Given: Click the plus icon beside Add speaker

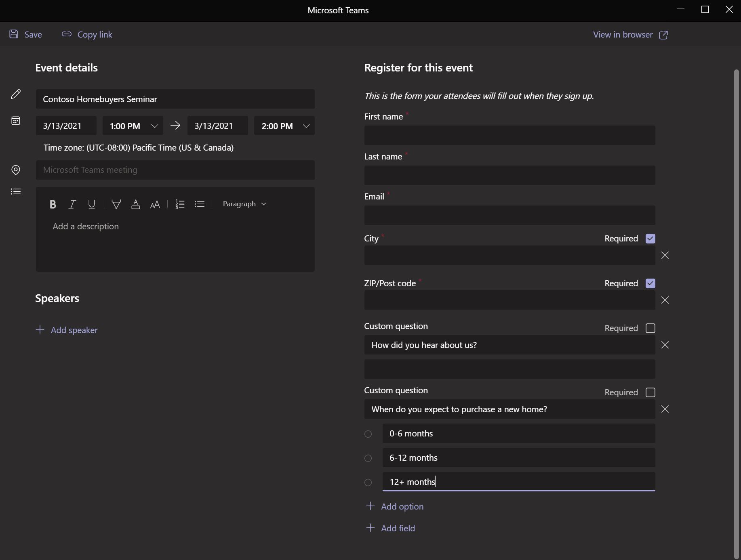Looking at the screenshot, I should 40,330.
